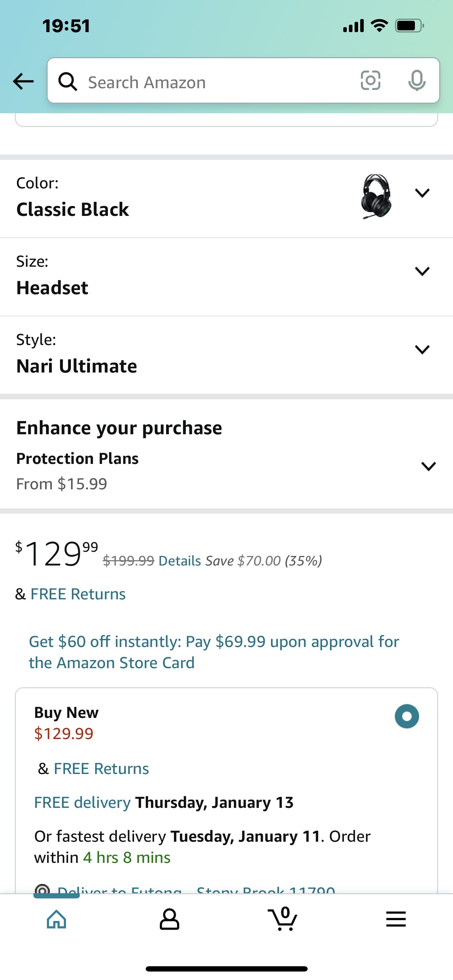The image size is (453, 980).
Task: Expand the Protection Plans section
Action: [x=428, y=466]
